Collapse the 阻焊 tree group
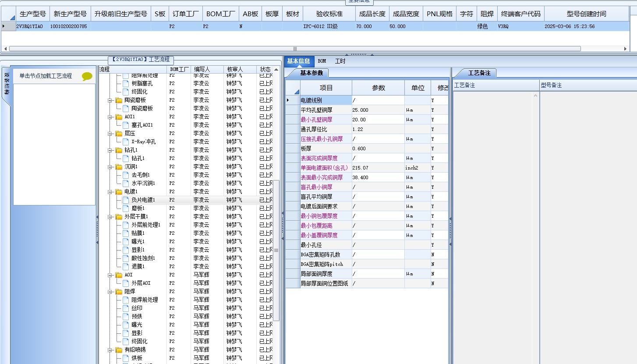The width and height of the screenshot is (637, 364). (x=110, y=292)
